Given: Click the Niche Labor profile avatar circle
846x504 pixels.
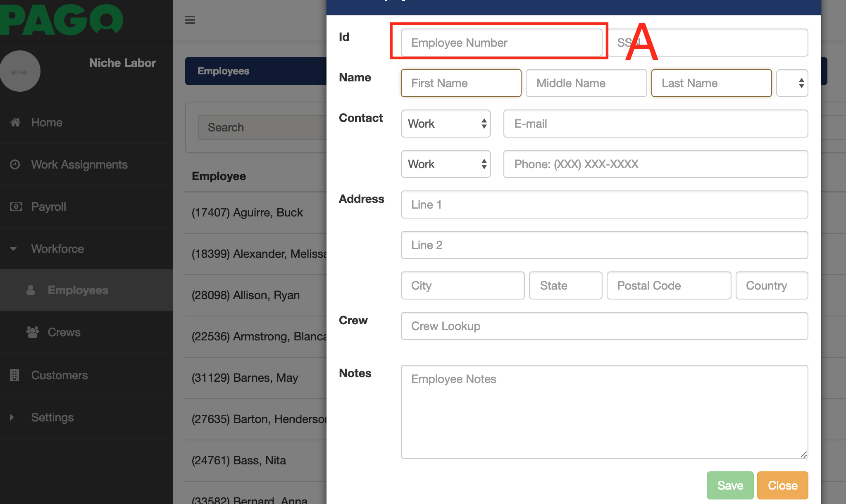Looking at the screenshot, I should tap(21, 71).
